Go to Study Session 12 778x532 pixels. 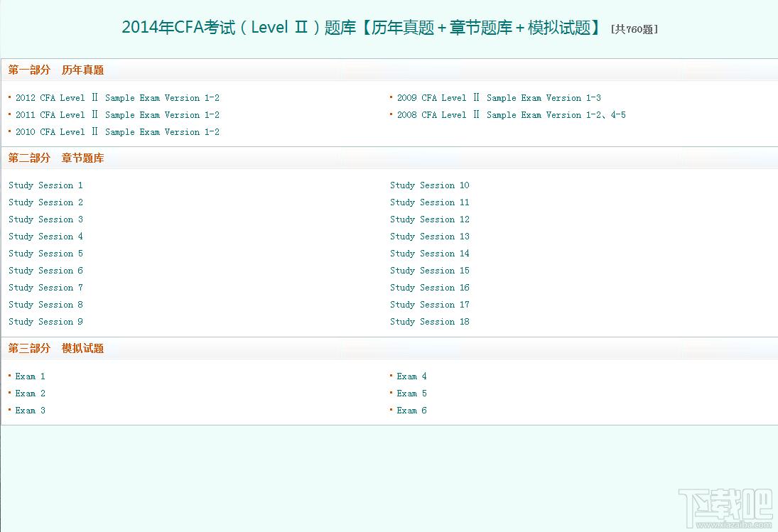[x=430, y=219]
